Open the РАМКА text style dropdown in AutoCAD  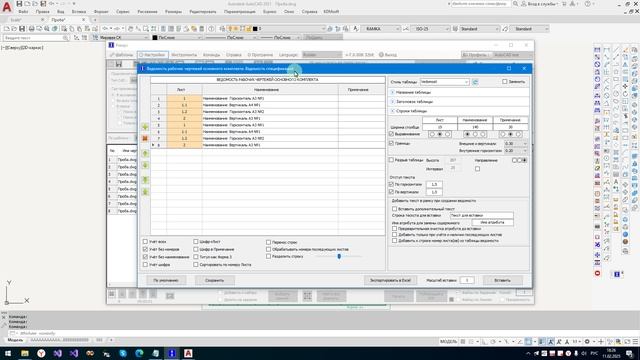[382, 29]
